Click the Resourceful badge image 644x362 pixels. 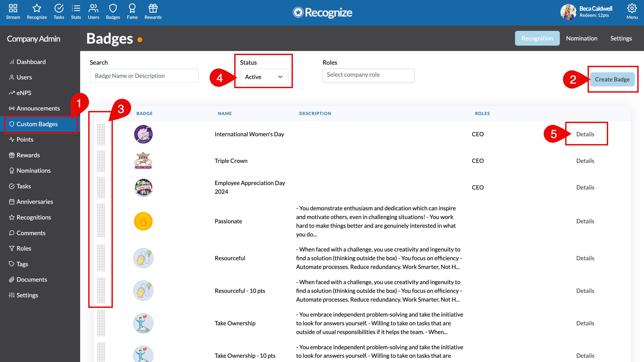point(143,258)
